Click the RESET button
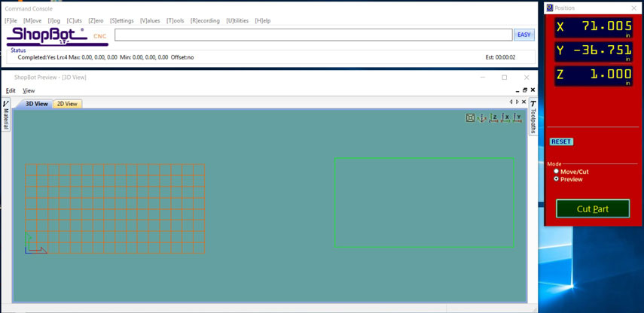This screenshot has height=313, width=644. click(561, 141)
